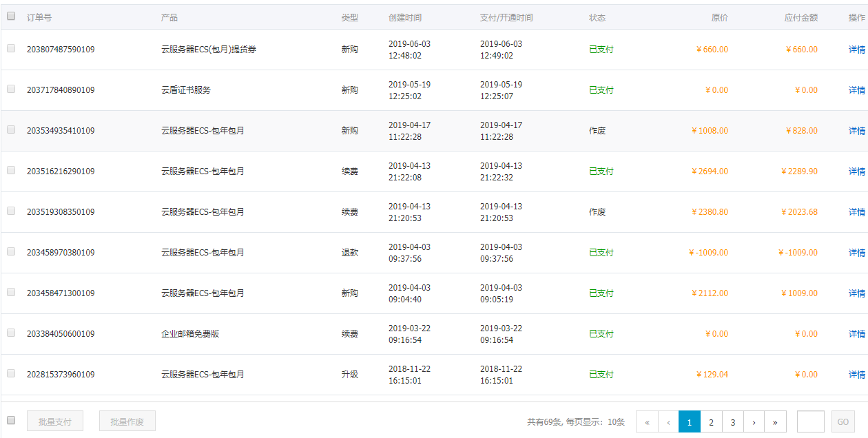The height and width of the screenshot is (438, 868).
Task: Toggle the select-all checkbox in table header
Action: 11,17
